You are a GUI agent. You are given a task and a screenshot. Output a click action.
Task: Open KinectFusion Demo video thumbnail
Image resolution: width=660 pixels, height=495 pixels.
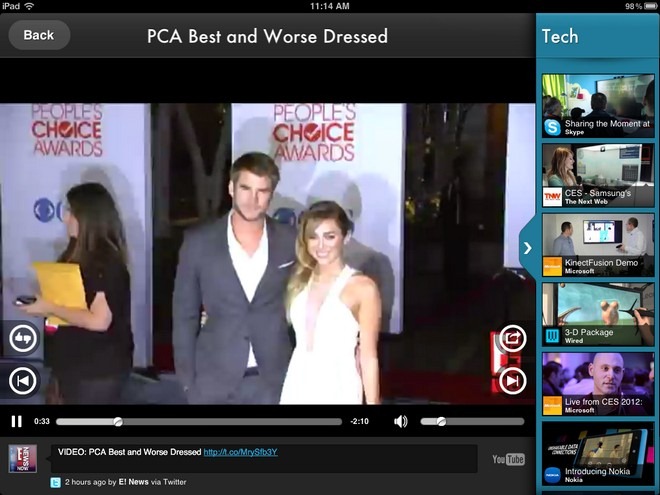pos(598,245)
